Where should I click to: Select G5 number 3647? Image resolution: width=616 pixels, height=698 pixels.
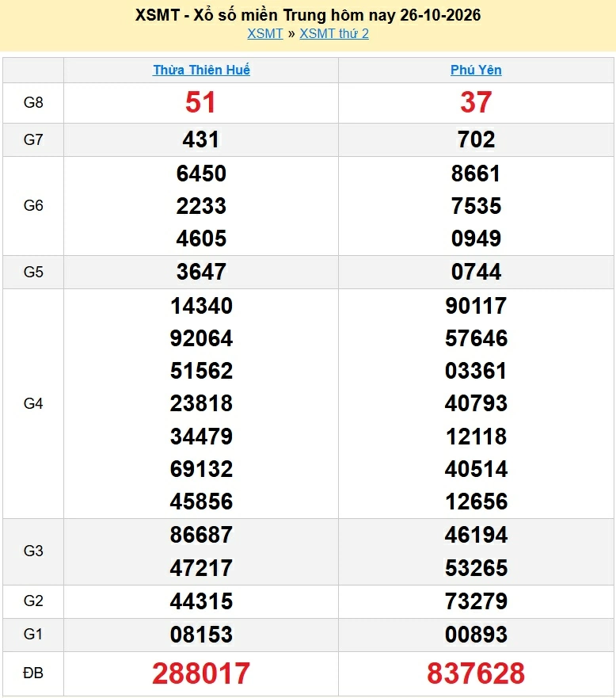click(x=201, y=272)
